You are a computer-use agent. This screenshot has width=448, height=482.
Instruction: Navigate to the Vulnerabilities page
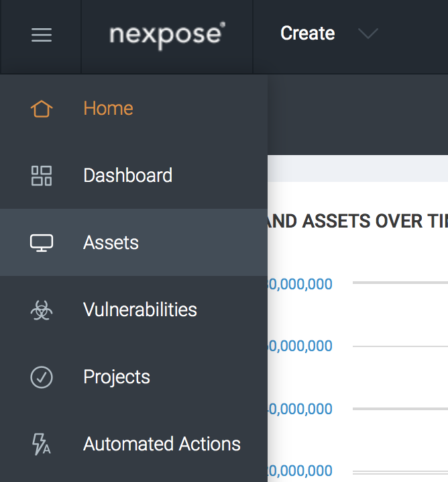click(139, 310)
